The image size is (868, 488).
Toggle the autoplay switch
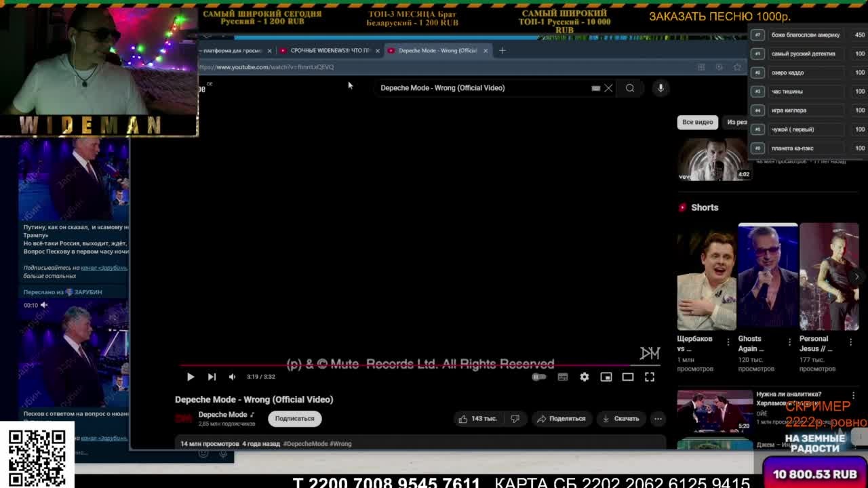click(x=539, y=377)
